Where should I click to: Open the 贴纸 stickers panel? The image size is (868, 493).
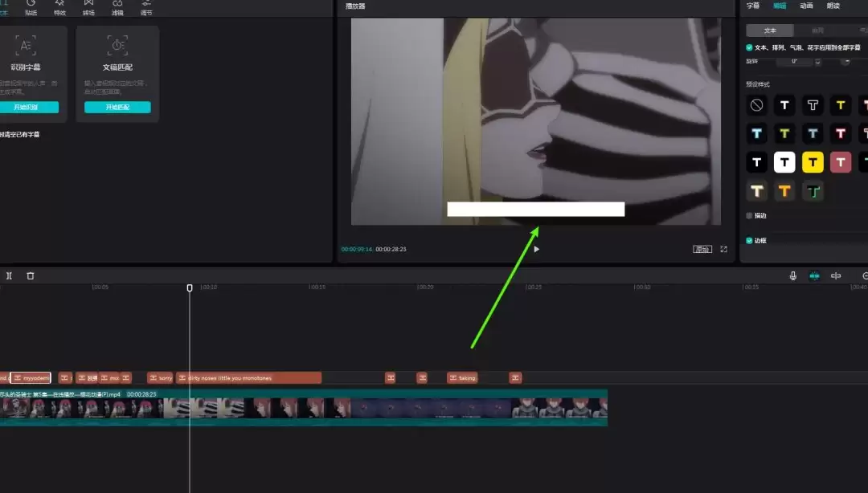(31, 8)
